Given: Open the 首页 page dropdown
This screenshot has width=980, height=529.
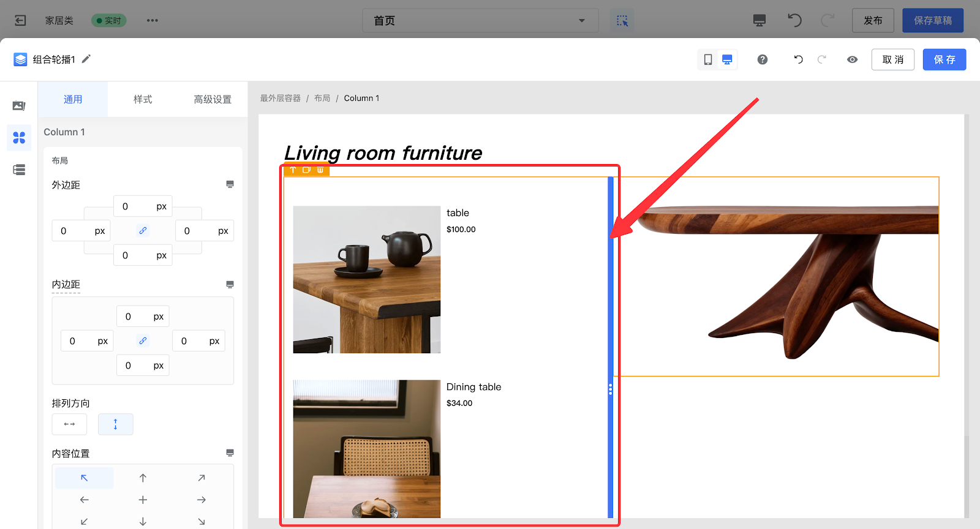Looking at the screenshot, I should tap(480, 21).
